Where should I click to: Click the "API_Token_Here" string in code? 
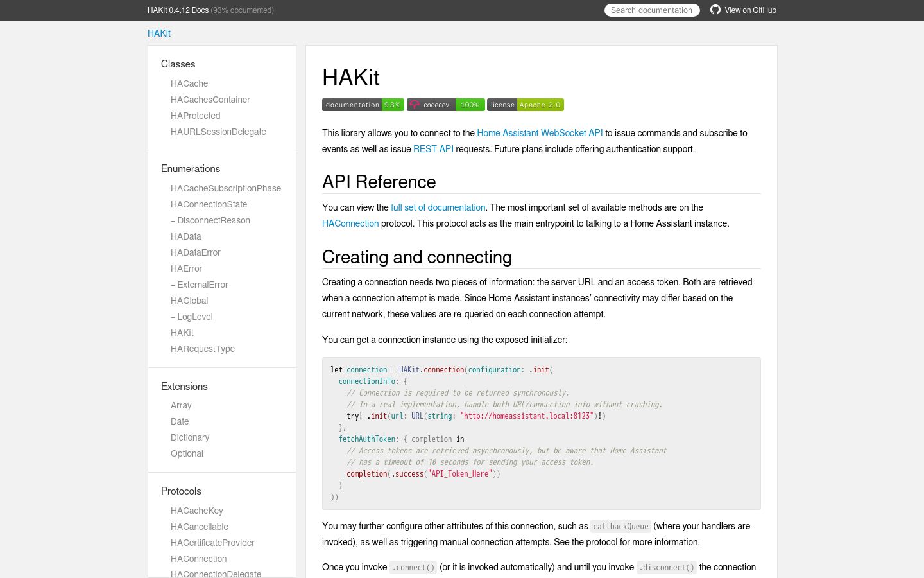[x=460, y=474]
